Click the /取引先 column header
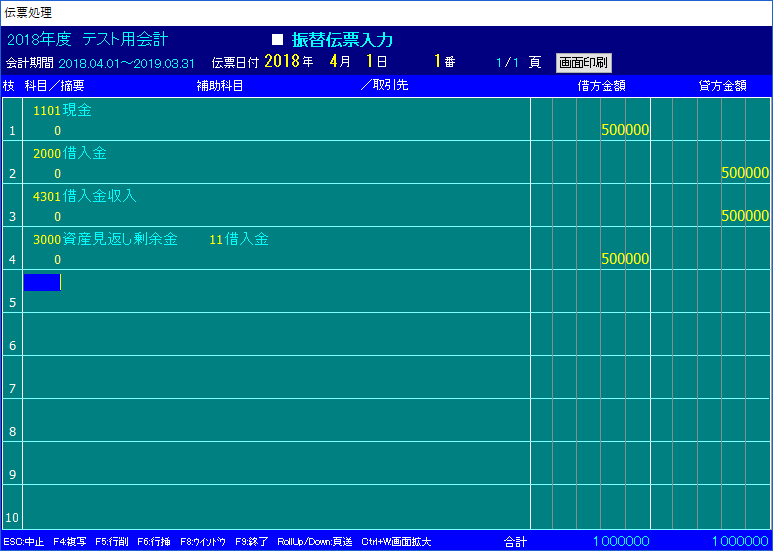 tap(385, 85)
